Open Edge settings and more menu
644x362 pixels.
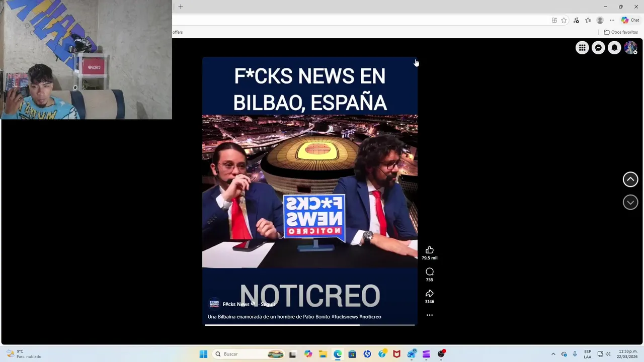tap(612, 20)
